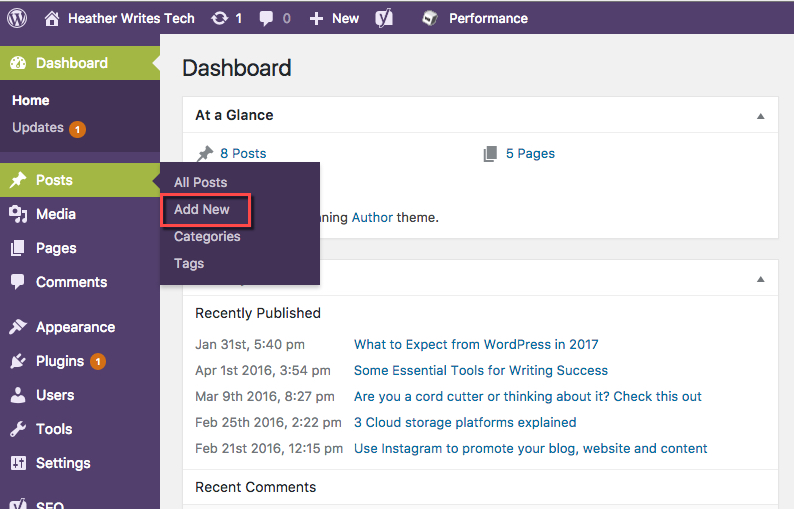Open the New menu in admin bar
794x509 pixels.
(345, 19)
